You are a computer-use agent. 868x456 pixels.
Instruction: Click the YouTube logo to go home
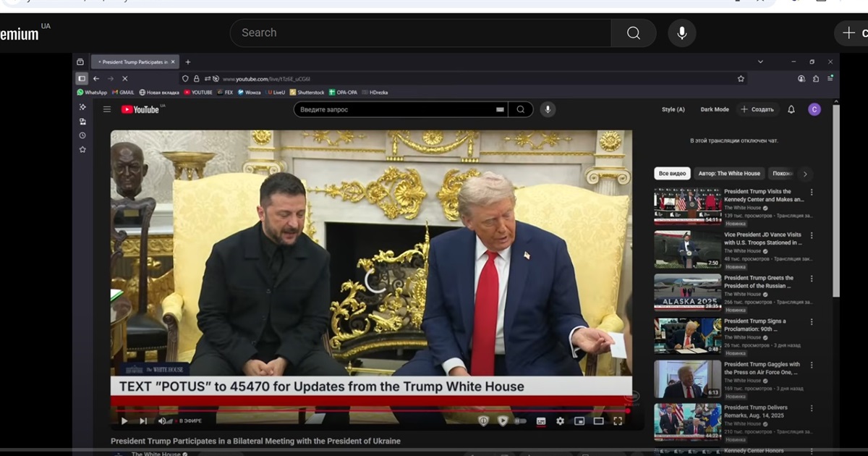tap(142, 109)
